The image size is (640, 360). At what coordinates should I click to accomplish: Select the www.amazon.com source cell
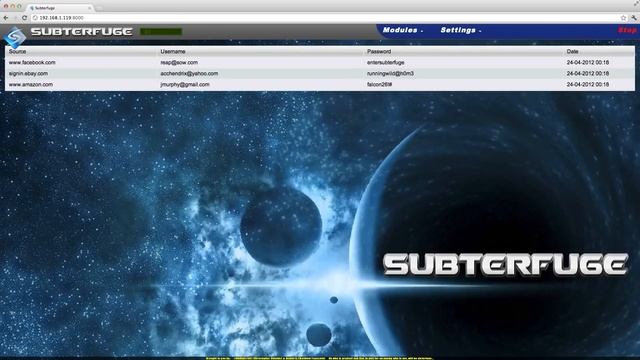click(x=31, y=84)
